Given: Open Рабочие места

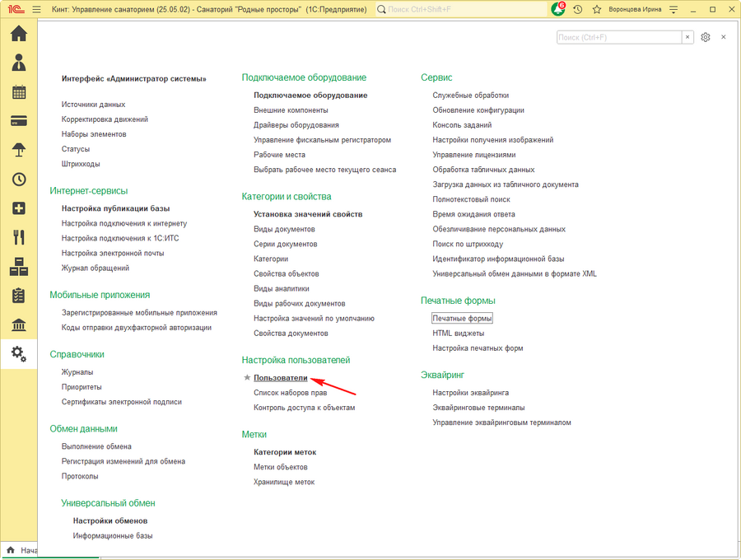Looking at the screenshot, I should [279, 155].
